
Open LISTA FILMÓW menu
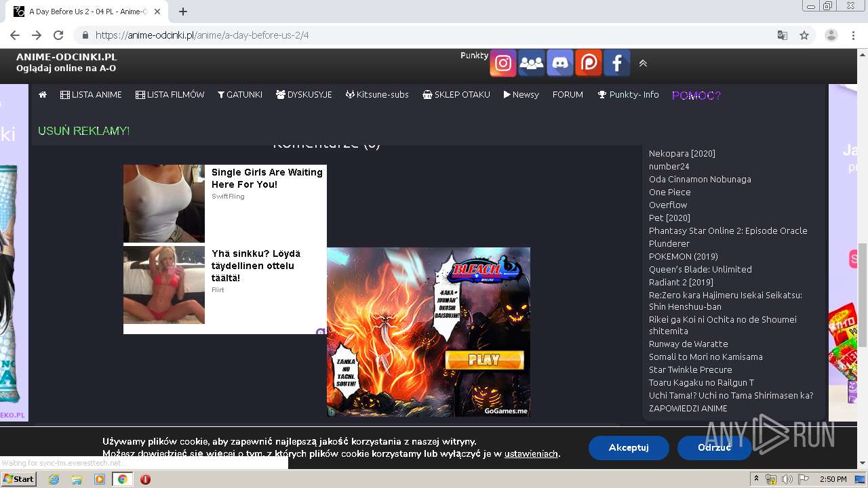point(170,95)
